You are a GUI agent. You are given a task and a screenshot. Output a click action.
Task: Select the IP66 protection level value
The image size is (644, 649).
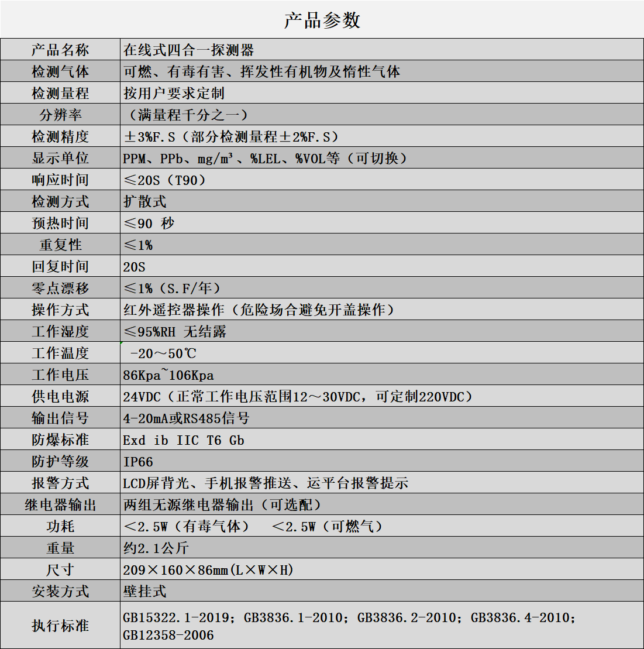[x=138, y=462]
